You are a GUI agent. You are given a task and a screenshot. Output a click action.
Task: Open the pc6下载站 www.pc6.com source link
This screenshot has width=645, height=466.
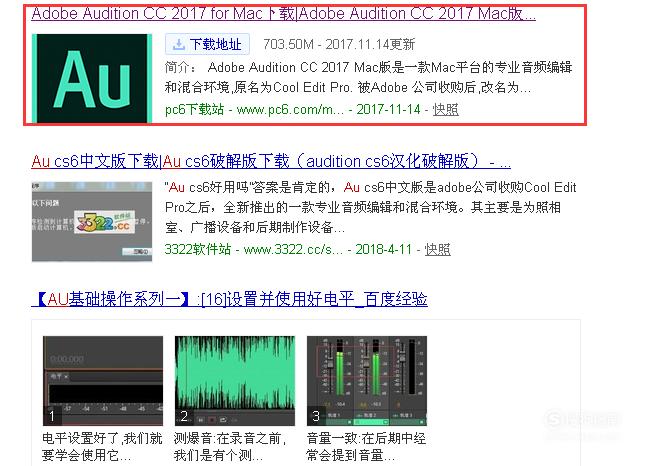254,109
